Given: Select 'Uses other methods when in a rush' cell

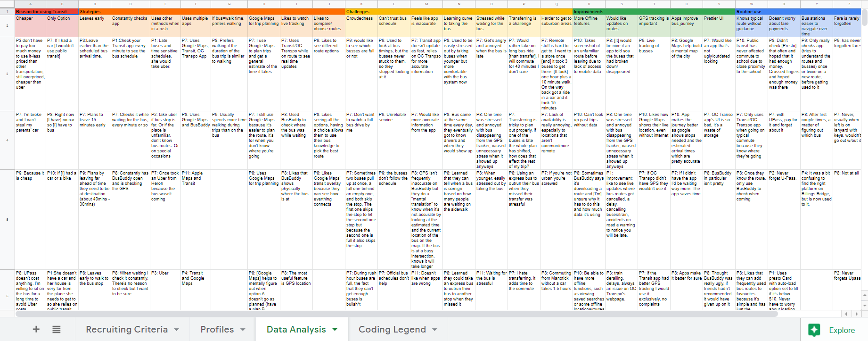Looking at the screenshot, I should tap(165, 26).
